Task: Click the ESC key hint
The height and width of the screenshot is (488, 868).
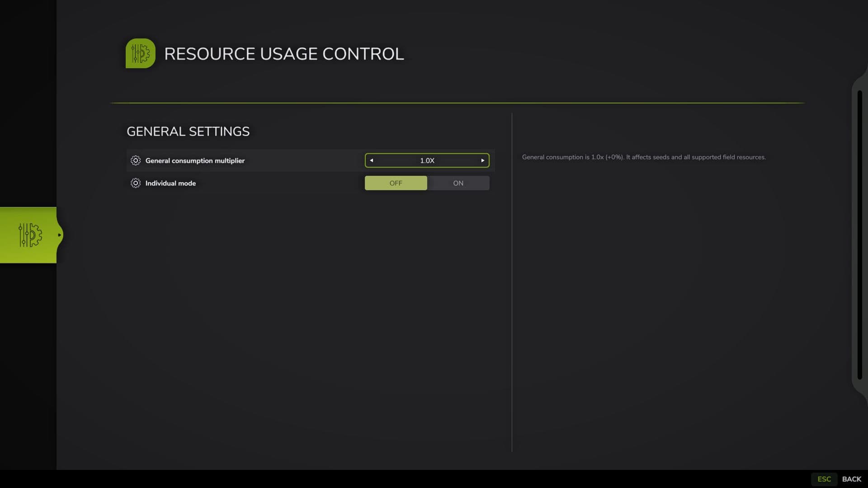Action: pos(824,479)
